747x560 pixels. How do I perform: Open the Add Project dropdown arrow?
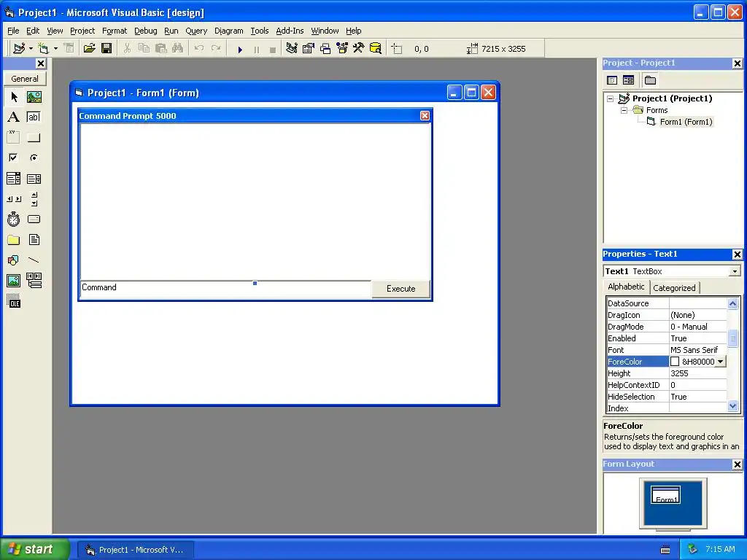31,49
